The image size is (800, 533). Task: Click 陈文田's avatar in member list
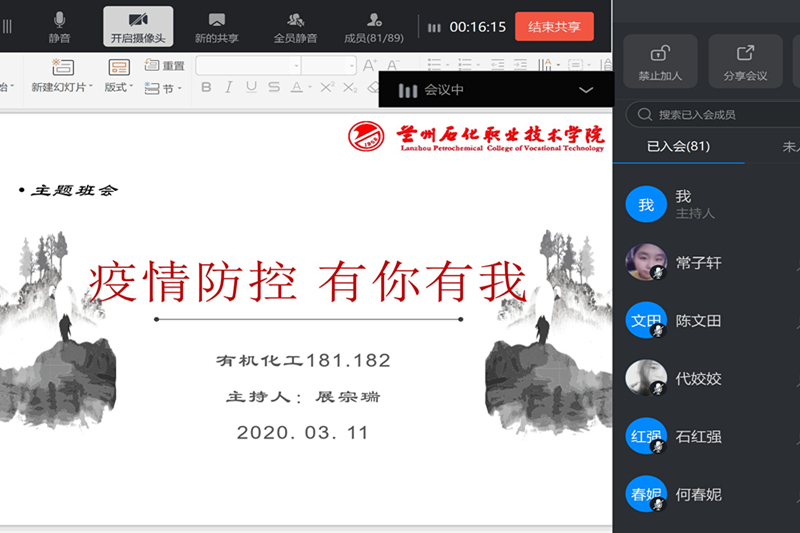coord(646,321)
